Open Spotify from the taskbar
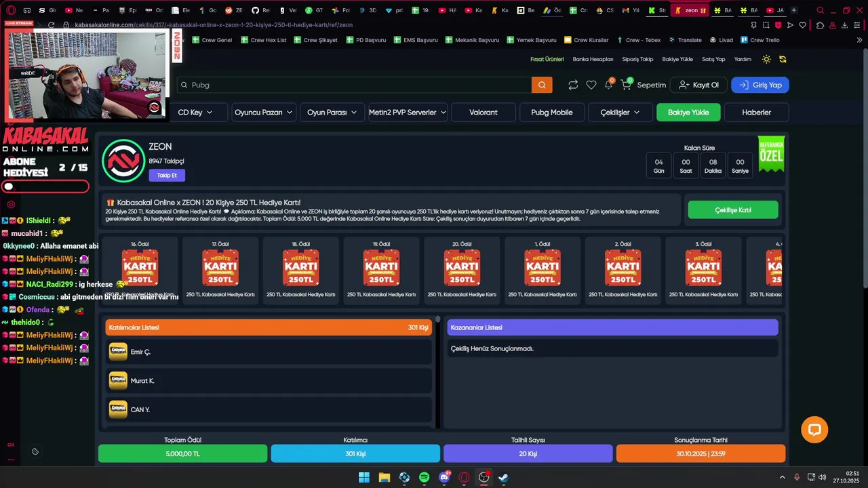Viewport: 868px width, 488px height. 424,477
